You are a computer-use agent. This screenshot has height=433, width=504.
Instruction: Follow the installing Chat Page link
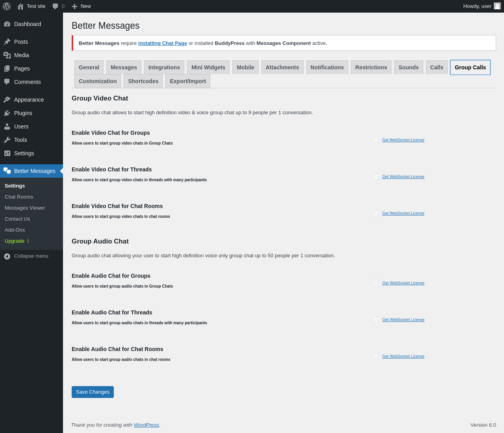(163, 43)
